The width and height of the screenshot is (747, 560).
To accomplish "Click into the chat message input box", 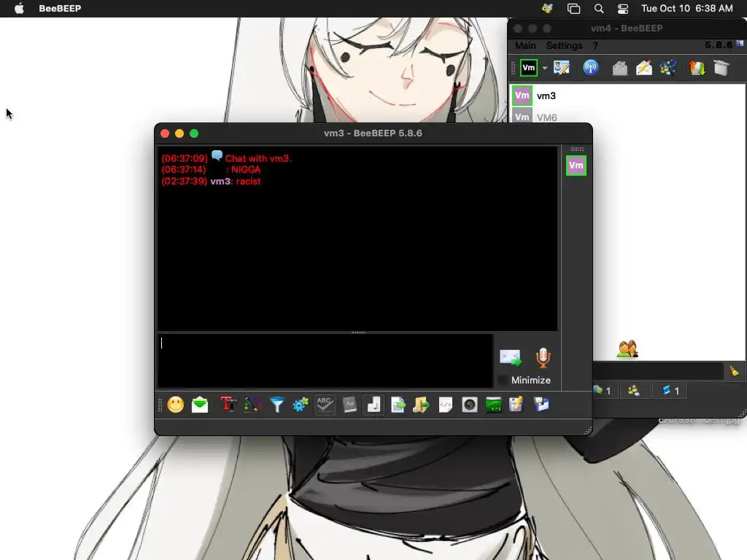I will 325,360.
